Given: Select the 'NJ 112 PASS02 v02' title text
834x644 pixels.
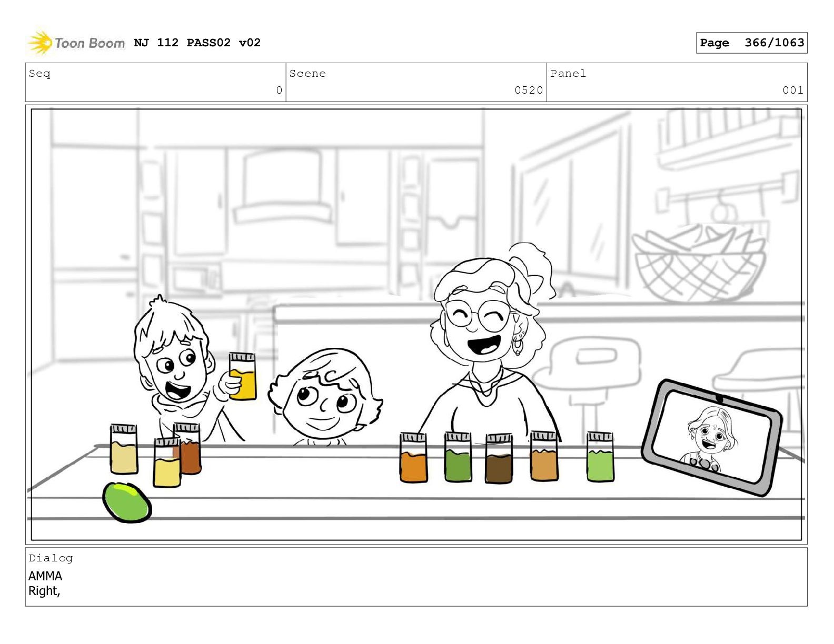Looking at the screenshot, I should pos(197,43).
